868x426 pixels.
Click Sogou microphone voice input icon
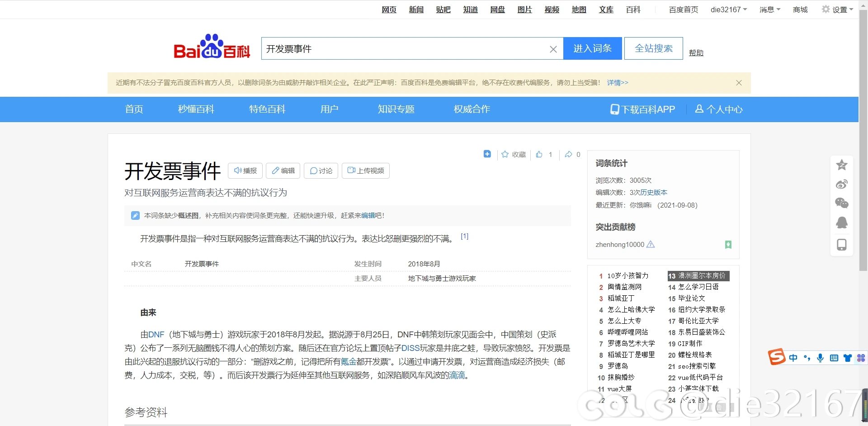820,358
